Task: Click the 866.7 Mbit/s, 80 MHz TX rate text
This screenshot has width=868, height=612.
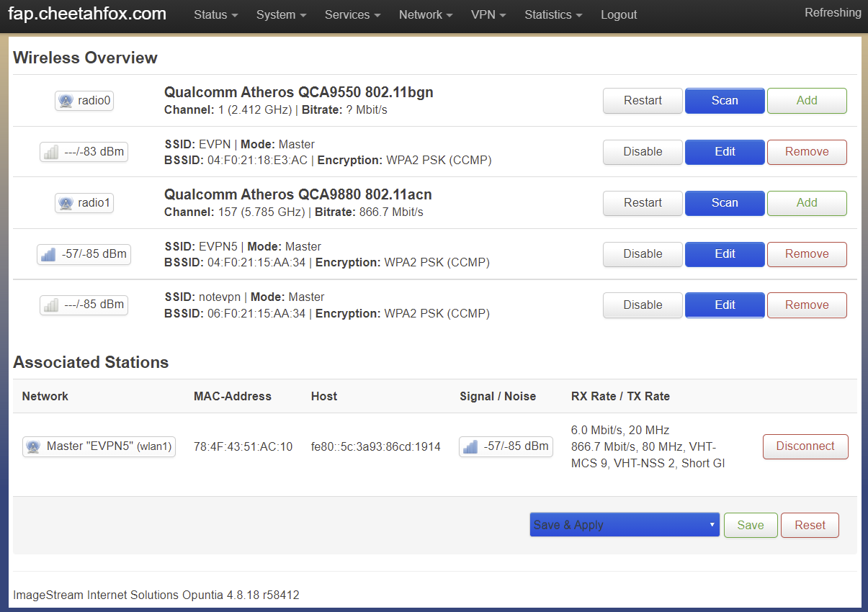Action: pyautogui.click(x=648, y=455)
